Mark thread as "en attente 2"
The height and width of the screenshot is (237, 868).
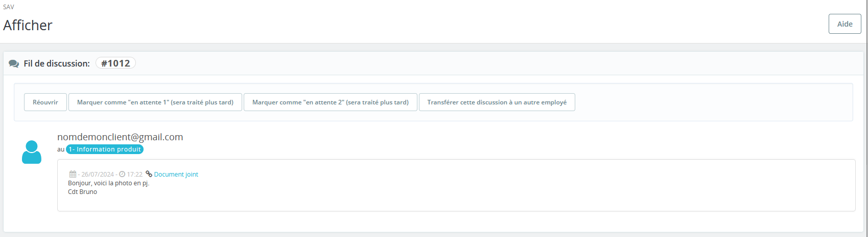pos(331,102)
